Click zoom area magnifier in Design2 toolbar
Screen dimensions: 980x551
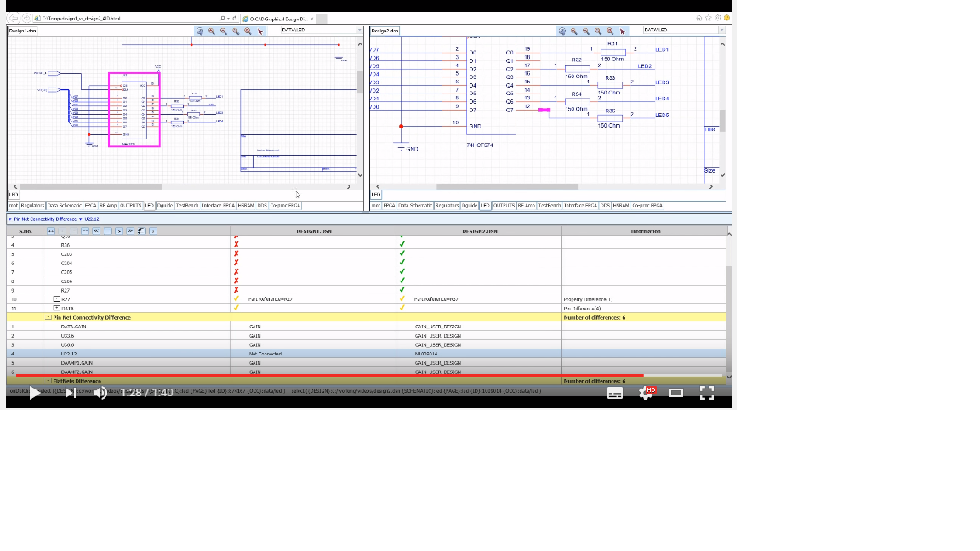point(597,31)
